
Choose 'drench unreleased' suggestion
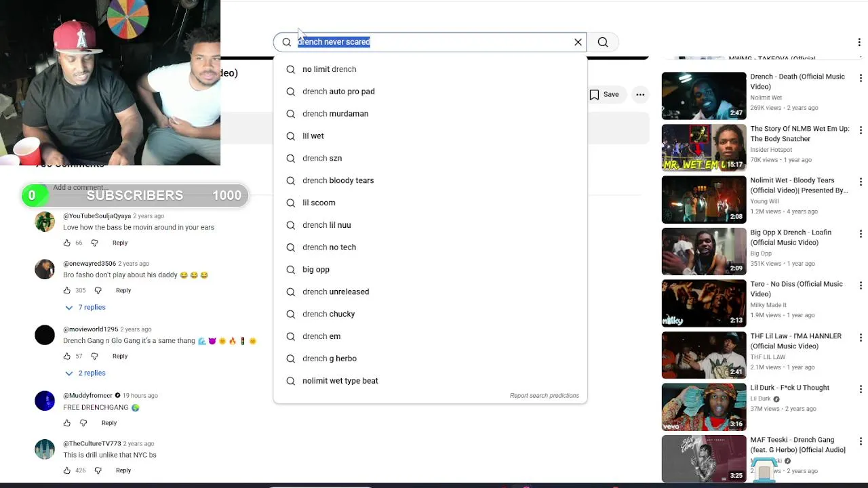pos(430,291)
